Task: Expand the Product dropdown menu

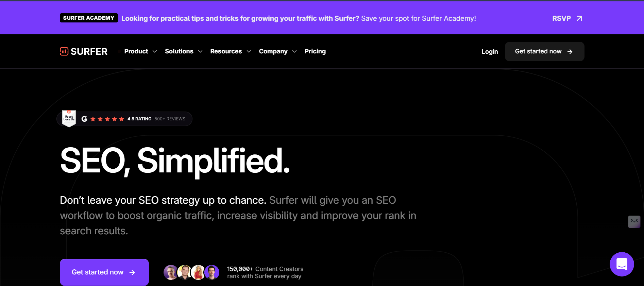Action: [x=140, y=51]
